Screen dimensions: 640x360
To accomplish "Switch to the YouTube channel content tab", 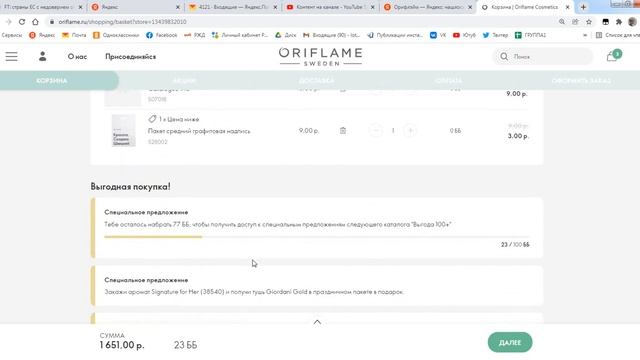I will pyautogui.click(x=330, y=7).
